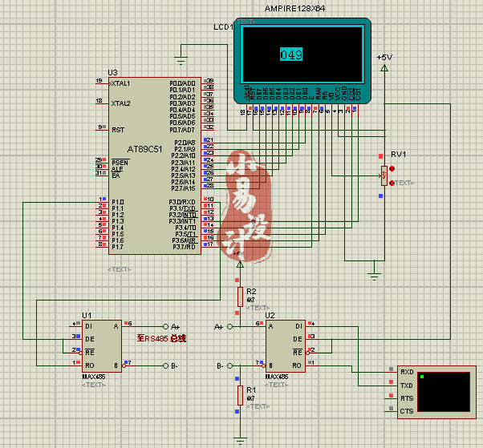The height and width of the screenshot is (448, 483).
Task: Click the B- terminal circle beside U2
Action: (229, 365)
